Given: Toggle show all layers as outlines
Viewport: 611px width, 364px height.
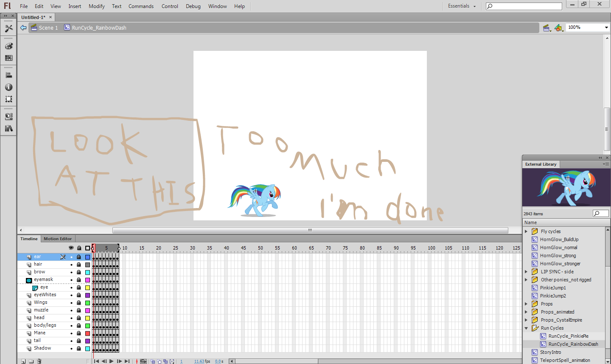Looking at the screenshot, I should point(87,248).
